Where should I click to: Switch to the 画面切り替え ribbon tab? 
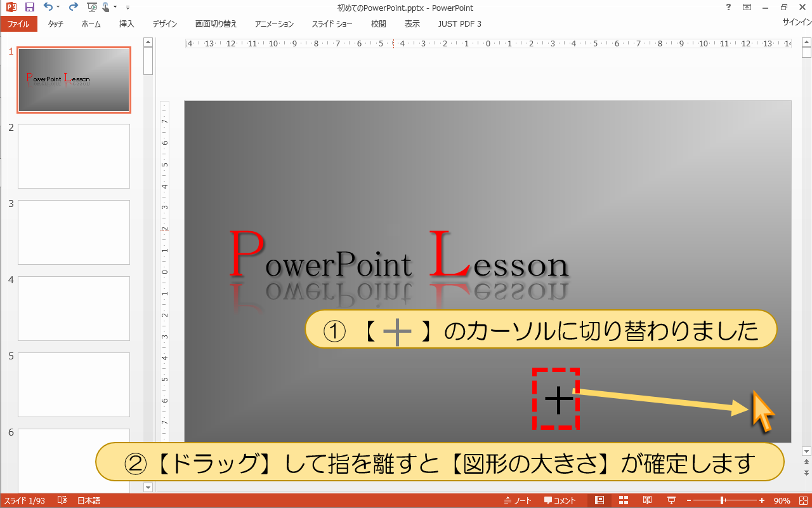click(216, 24)
